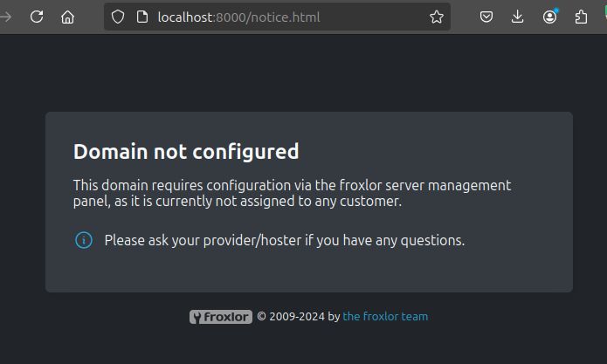Click "Please ask your provider/hoster" notice text
Image resolution: width=607 pixels, height=364 pixels.
coord(285,240)
